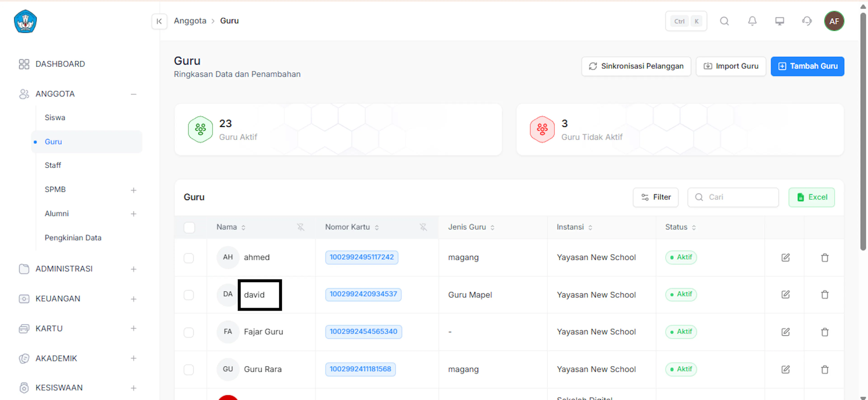Expand the KARTU section
868x400 pixels.
[x=133, y=329]
